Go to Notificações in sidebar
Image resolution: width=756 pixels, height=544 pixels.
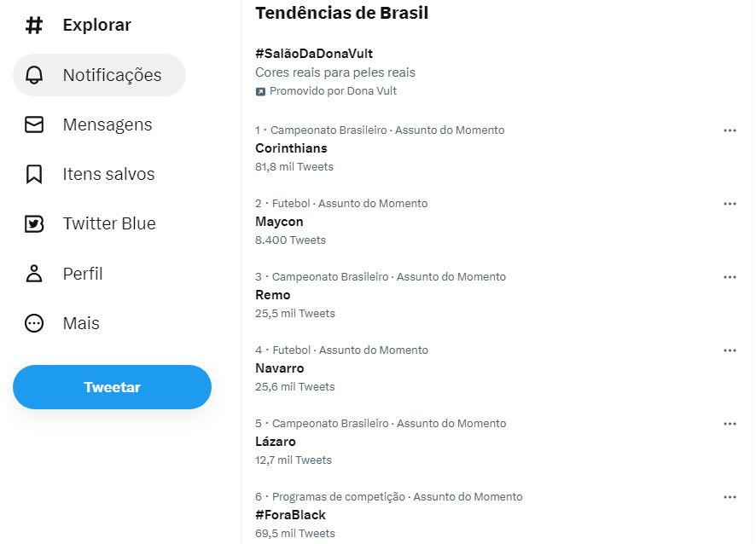coord(112,75)
